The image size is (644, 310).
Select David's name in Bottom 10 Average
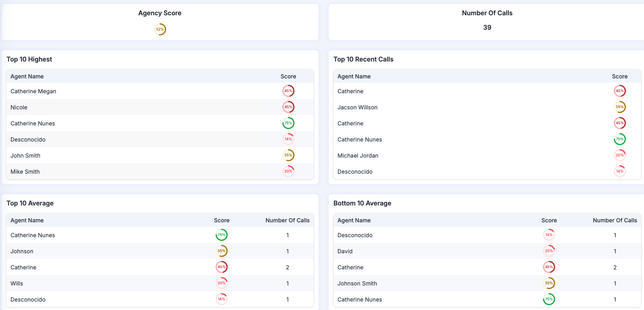tap(345, 251)
